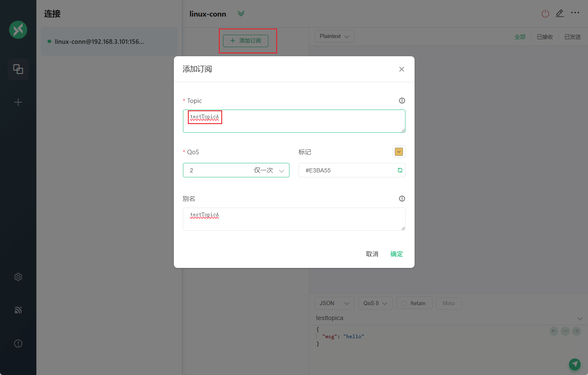
Task: Click the 确定 confirm button
Action: pos(396,254)
